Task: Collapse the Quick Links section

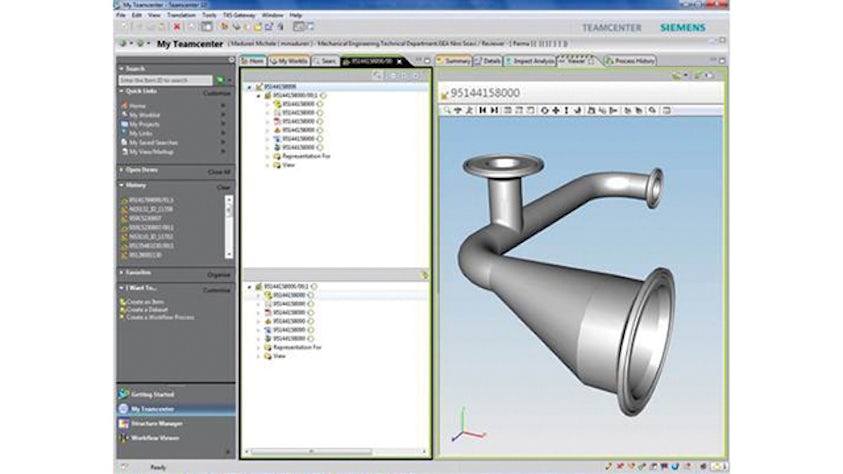Action: pyautogui.click(x=122, y=91)
